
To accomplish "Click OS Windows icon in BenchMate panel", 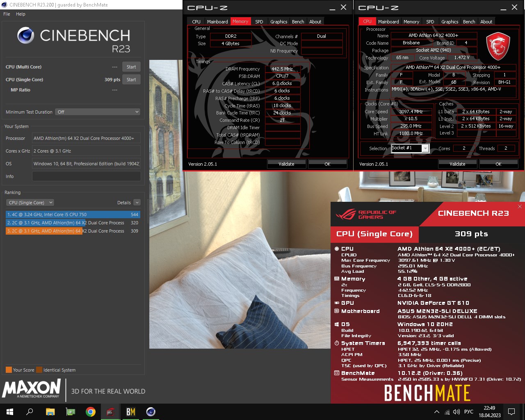I will 337,324.
